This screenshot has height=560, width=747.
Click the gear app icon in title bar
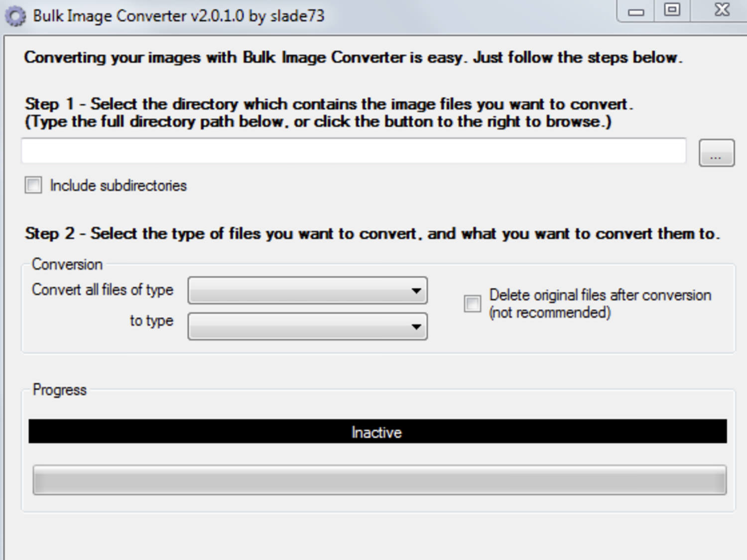(x=15, y=16)
